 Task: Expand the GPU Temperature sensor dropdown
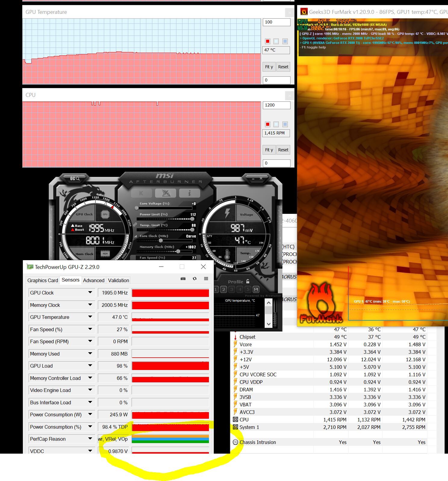90,317
